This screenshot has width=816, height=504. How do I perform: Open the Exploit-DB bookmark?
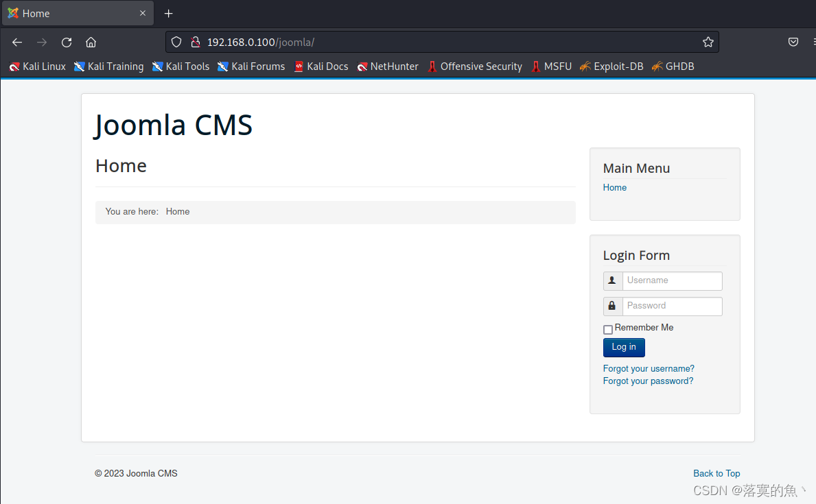pyautogui.click(x=611, y=67)
